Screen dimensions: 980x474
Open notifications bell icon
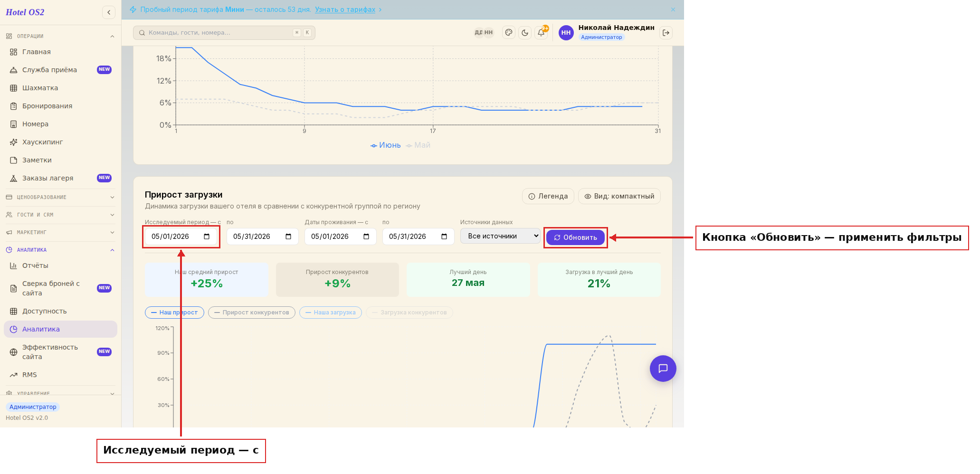pos(541,33)
